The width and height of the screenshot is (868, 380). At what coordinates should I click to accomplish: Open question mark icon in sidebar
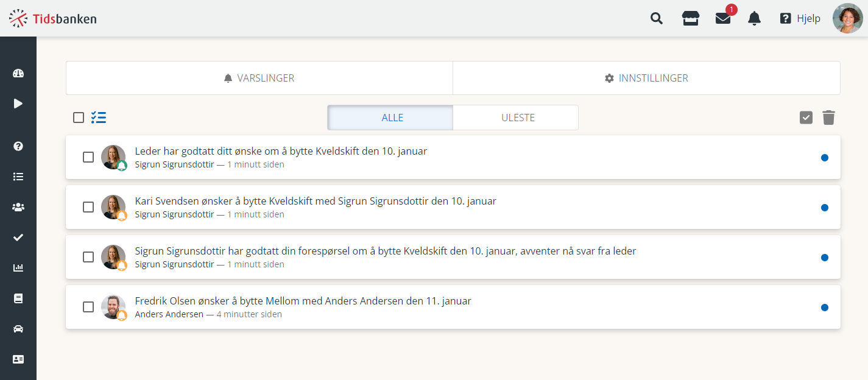coord(18,146)
